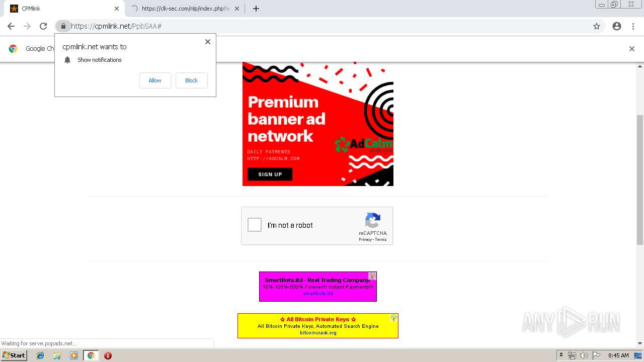The height and width of the screenshot is (362, 644).
Task: Click the address bar URL field
Action: pos(330,26)
